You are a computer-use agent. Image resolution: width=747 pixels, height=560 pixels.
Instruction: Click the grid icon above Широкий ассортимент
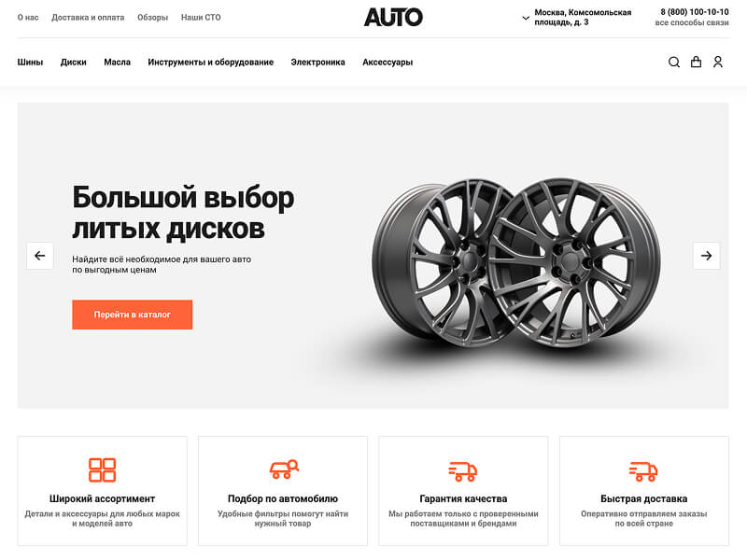[x=102, y=469]
